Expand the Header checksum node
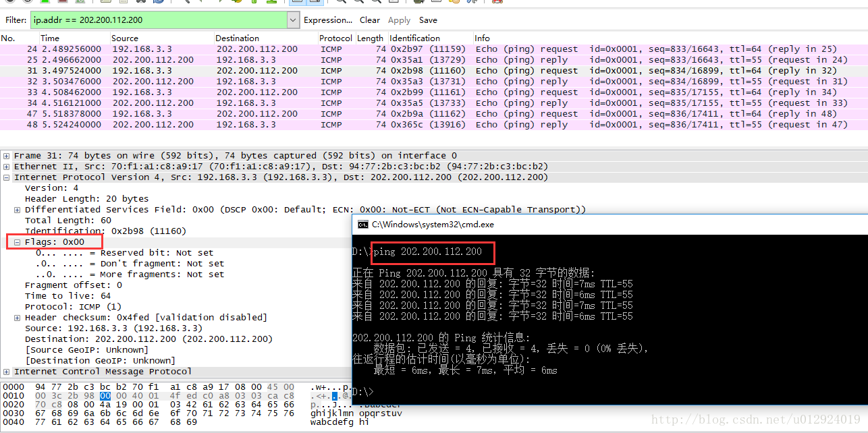Image resolution: width=868 pixels, height=433 pixels. pyautogui.click(x=18, y=318)
